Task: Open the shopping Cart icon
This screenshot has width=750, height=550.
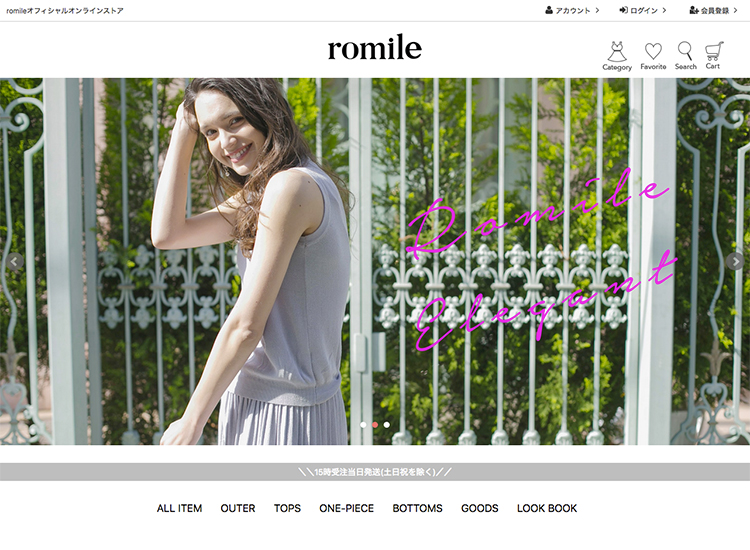Action: pyautogui.click(x=714, y=51)
